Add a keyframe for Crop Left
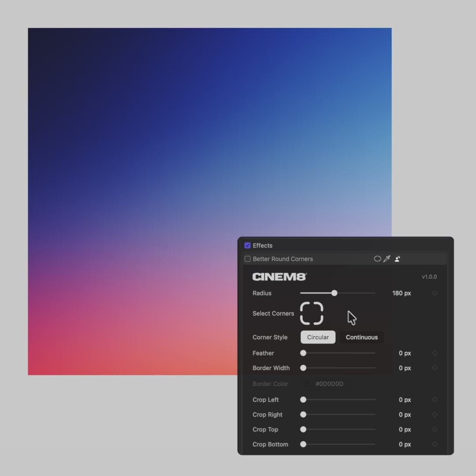The image size is (476, 476). tap(435, 399)
